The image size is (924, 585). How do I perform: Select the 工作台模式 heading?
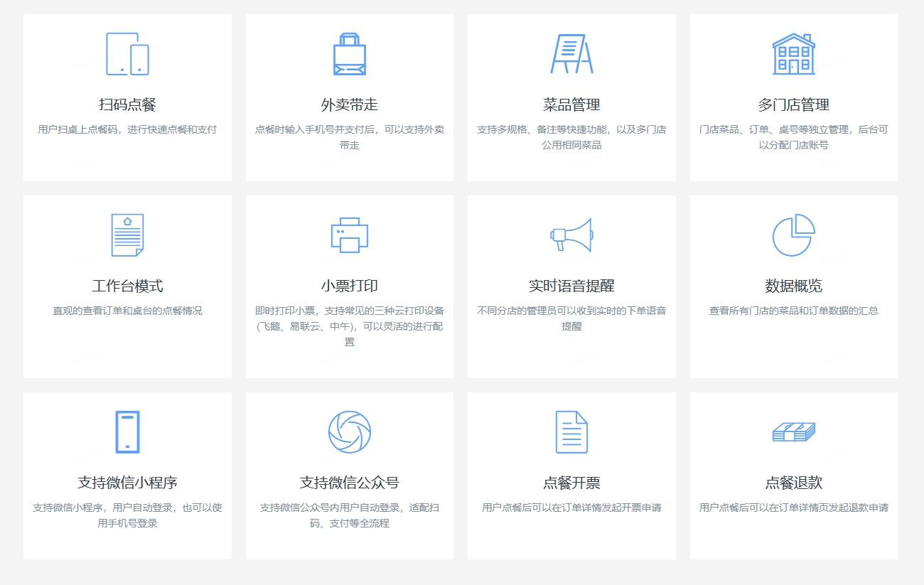(x=127, y=286)
